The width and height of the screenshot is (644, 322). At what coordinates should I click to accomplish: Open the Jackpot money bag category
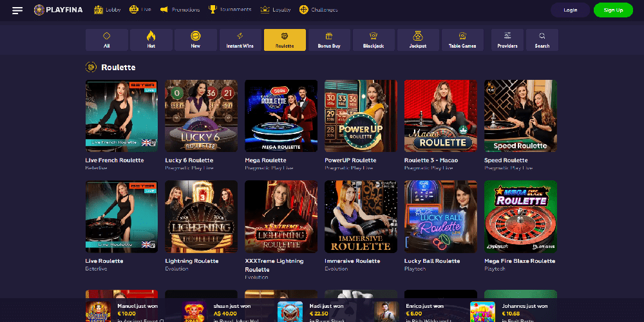[x=418, y=40]
